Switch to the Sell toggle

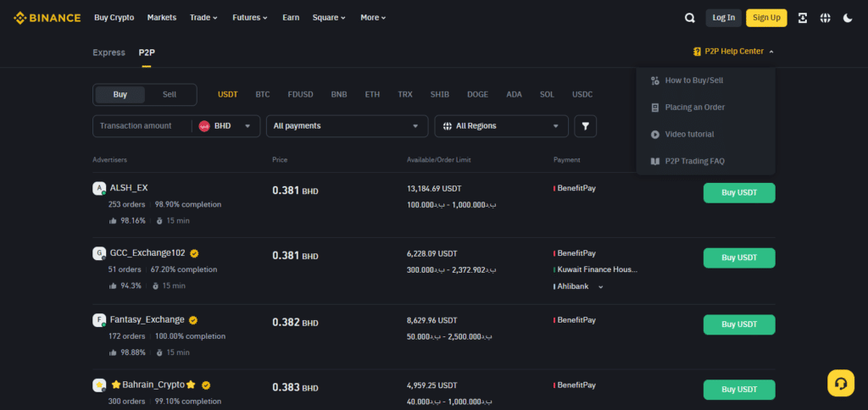pos(170,95)
